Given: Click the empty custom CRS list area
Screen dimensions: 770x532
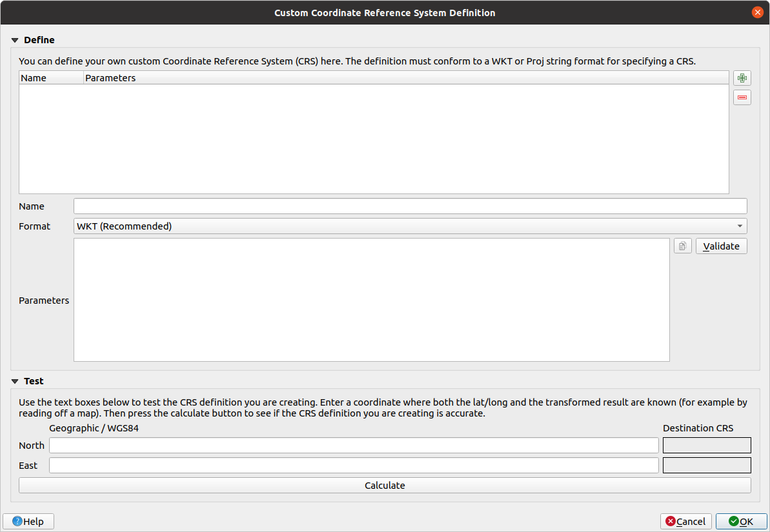Looking at the screenshot, I should pyautogui.click(x=374, y=139).
